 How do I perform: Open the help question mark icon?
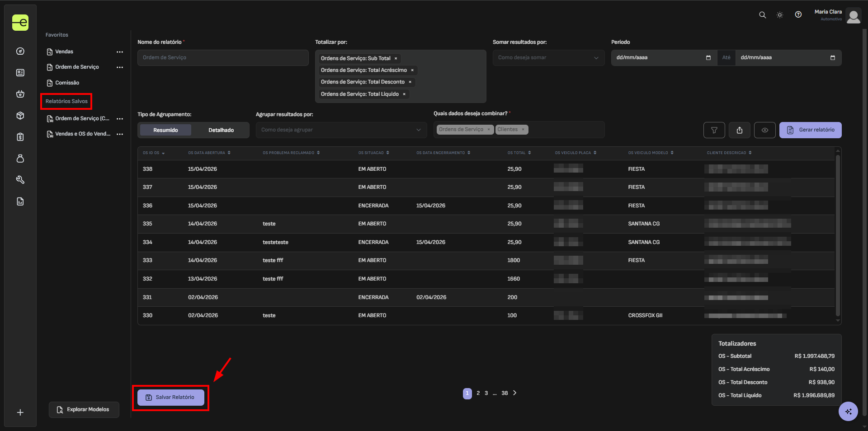[x=798, y=15]
